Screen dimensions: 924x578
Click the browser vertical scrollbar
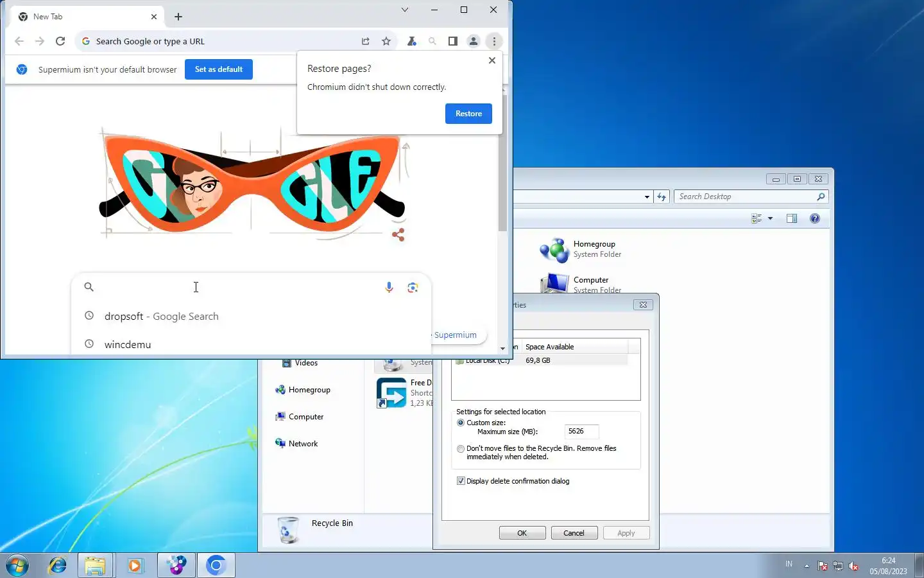click(502, 163)
